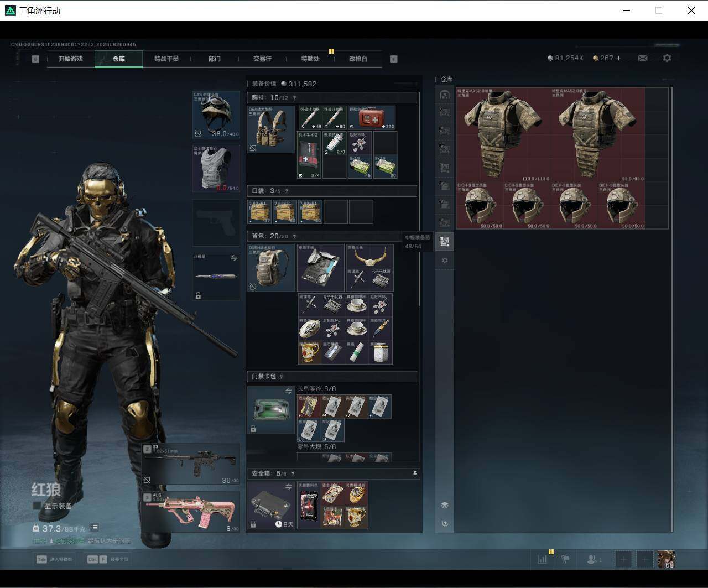Viewport: 708px width, 588px height.
Task: Click the help icon beside 口袋 3/5
Action: [287, 191]
